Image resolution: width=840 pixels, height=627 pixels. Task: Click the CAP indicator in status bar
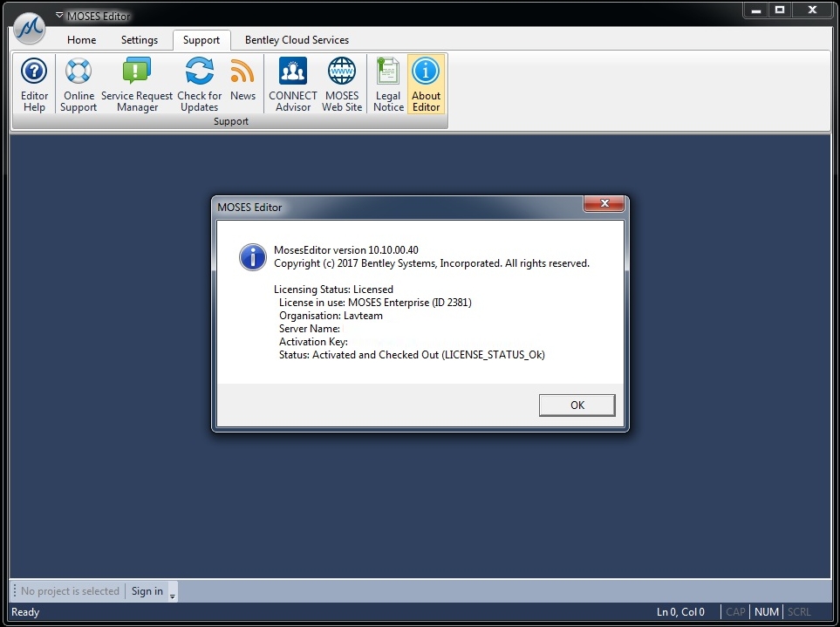coord(735,612)
